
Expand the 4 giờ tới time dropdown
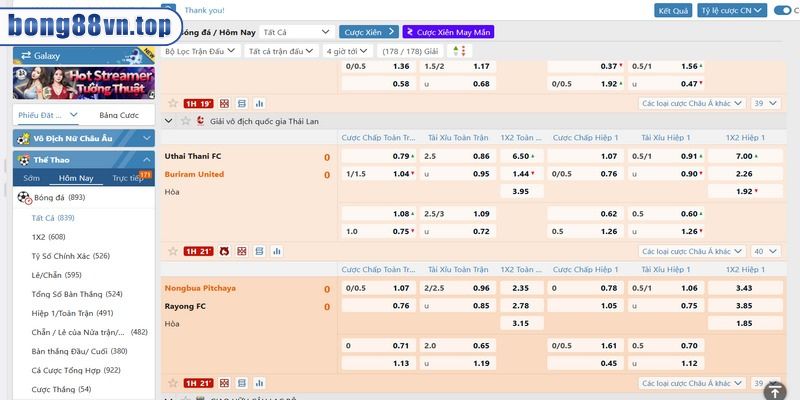coord(347,51)
